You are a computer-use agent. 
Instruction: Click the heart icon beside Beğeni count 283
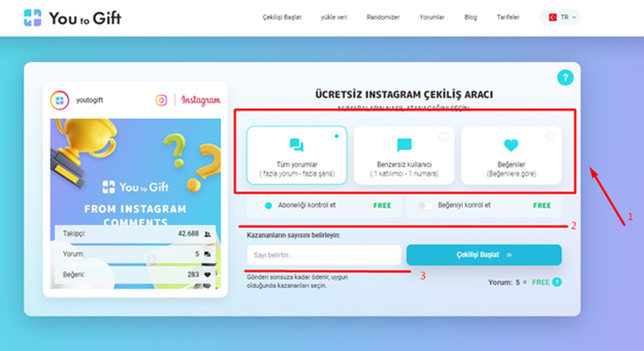coord(207,274)
